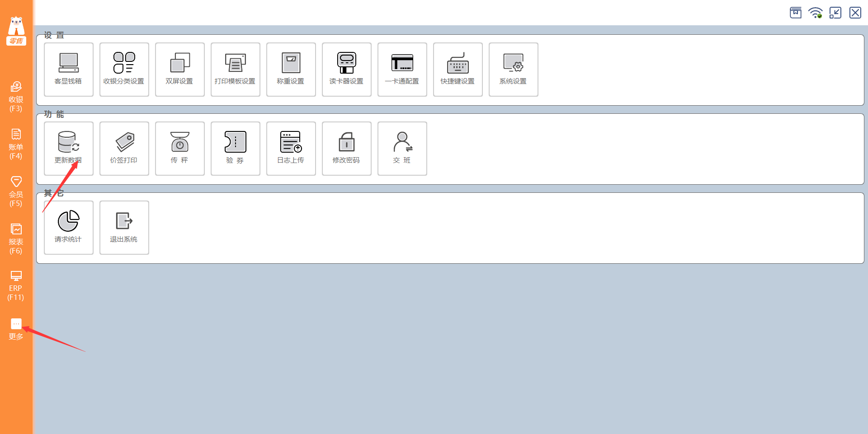Open 客显钱箱 settings tile

(x=69, y=70)
